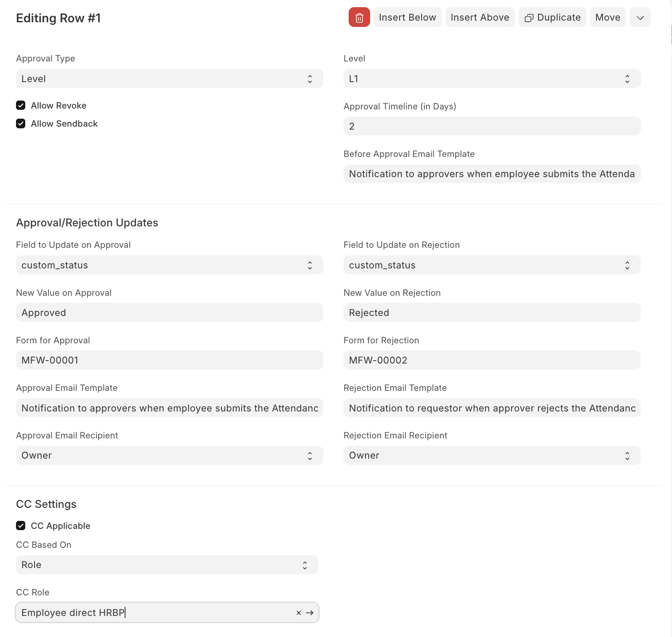Focus the Approval Email Template field
The image size is (672, 637).
(170, 408)
